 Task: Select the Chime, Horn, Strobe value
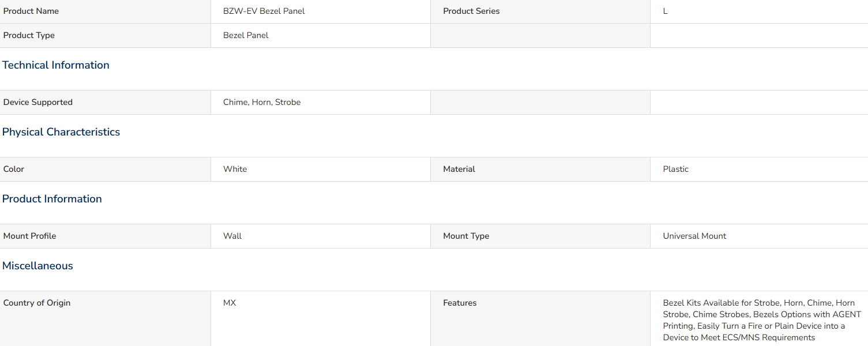(x=262, y=102)
